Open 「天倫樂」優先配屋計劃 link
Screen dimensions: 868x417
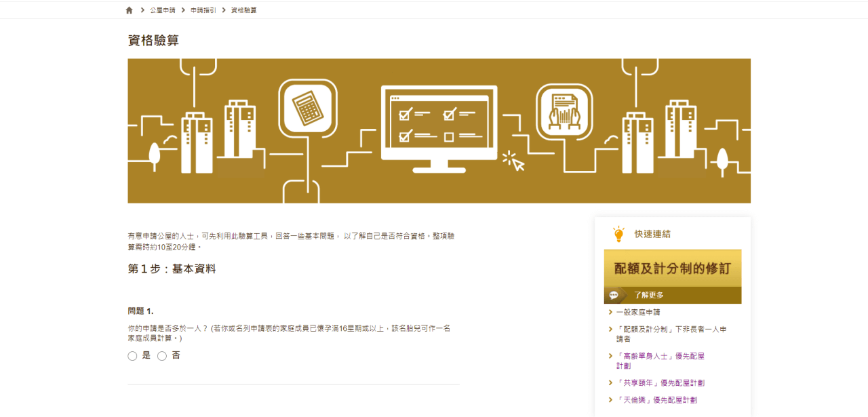(656, 400)
